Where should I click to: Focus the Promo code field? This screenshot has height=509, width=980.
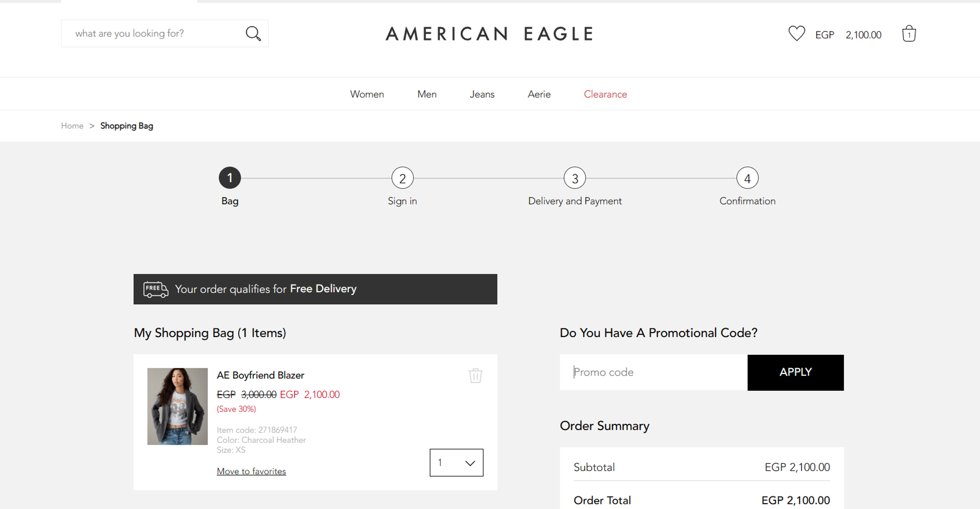653,372
